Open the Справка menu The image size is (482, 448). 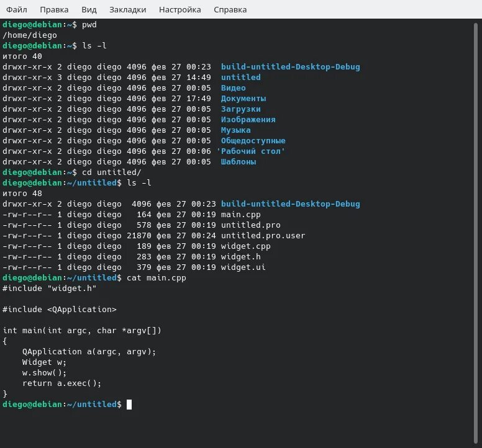click(x=230, y=9)
